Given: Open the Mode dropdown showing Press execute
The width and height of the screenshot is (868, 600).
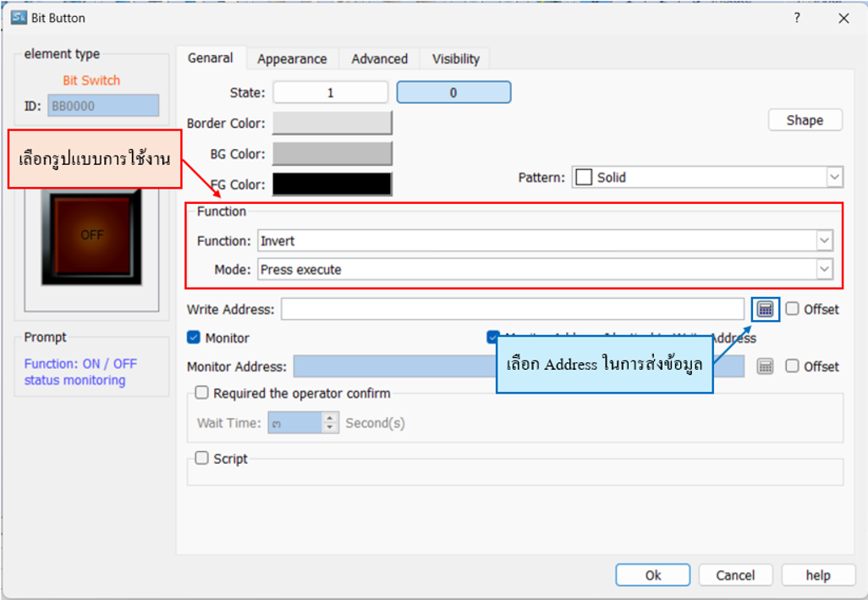Looking at the screenshot, I should pyautogui.click(x=824, y=269).
